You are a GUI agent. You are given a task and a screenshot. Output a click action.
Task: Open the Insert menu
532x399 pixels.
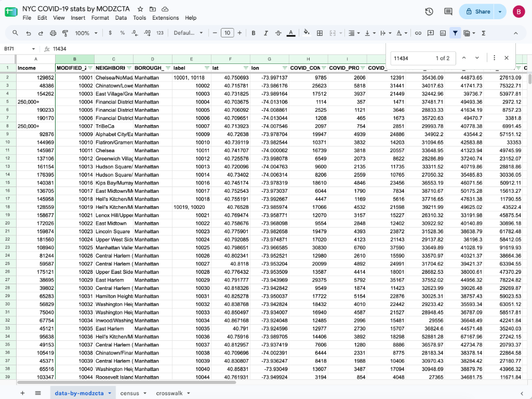[78, 18]
